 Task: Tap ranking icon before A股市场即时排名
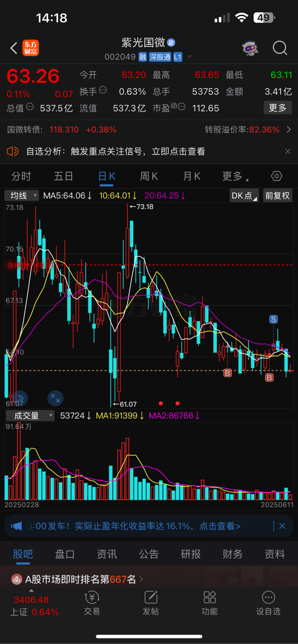tap(17, 579)
